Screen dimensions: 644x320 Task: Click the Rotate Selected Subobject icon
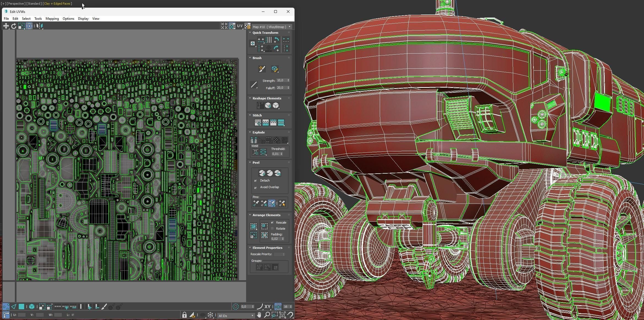pos(13,26)
